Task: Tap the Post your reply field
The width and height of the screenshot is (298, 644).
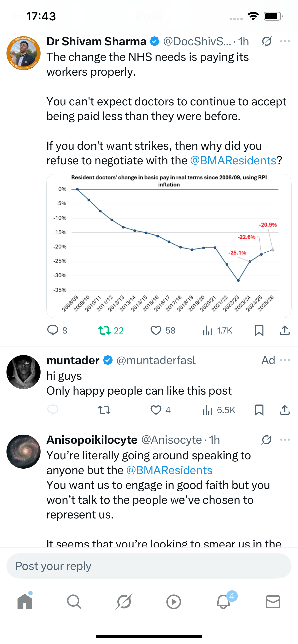Action: [x=149, y=566]
